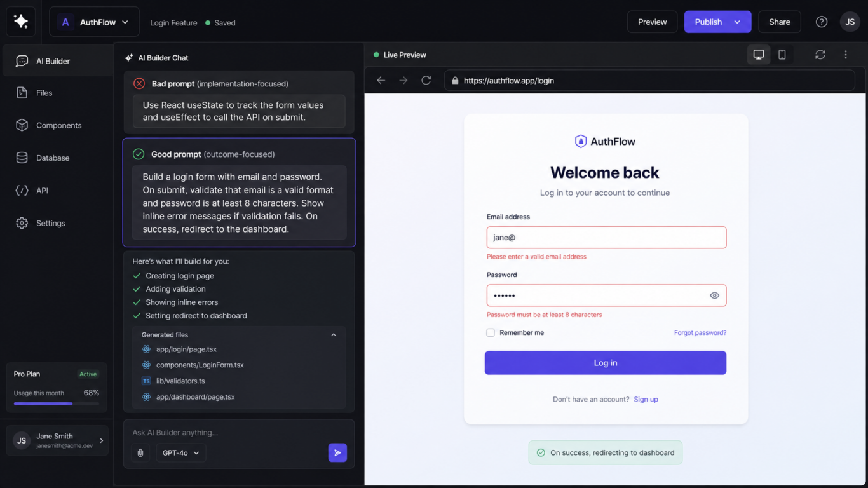868x488 pixels.
Task: Toggle password visibility with the eye icon
Action: (714, 295)
